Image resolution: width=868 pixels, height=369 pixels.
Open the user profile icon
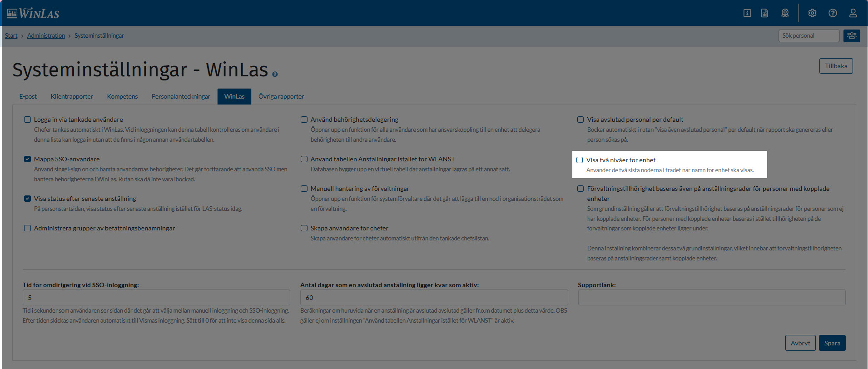[x=853, y=13]
